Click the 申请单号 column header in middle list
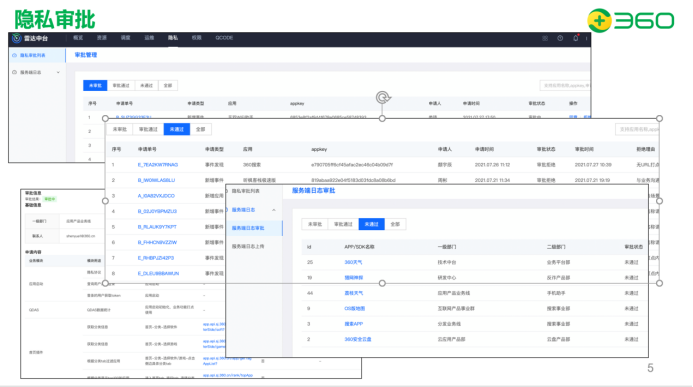Screen dimensions: 693x387 [147, 149]
